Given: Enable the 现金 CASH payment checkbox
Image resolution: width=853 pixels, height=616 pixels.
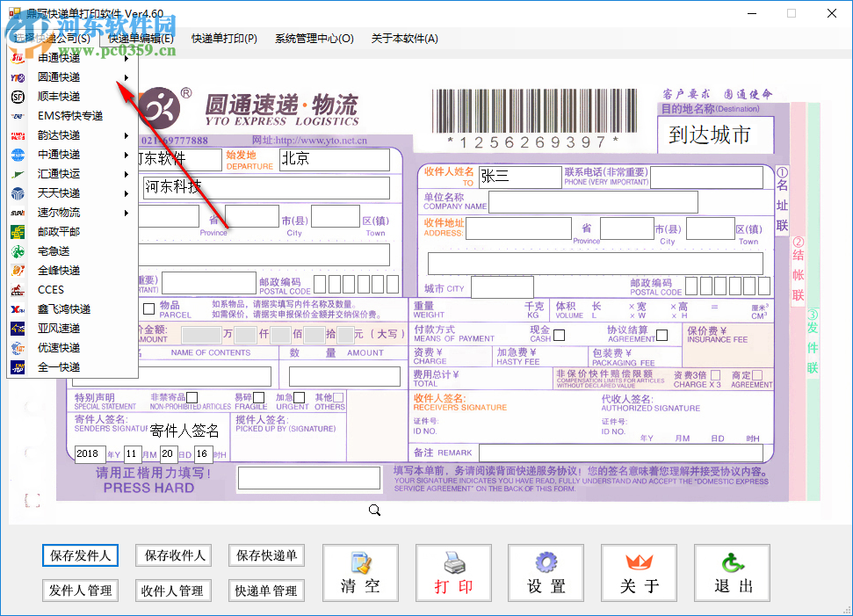Looking at the screenshot, I should pyautogui.click(x=560, y=335).
